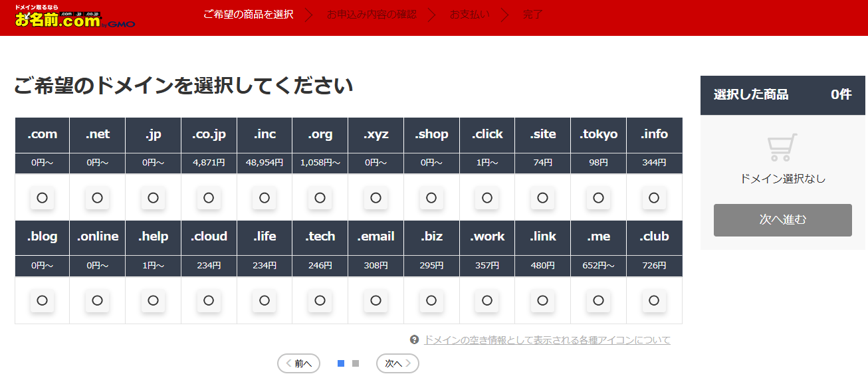Select the .club domain radio button
The width and height of the screenshot is (868, 380).
pyautogui.click(x=654, y=300)
